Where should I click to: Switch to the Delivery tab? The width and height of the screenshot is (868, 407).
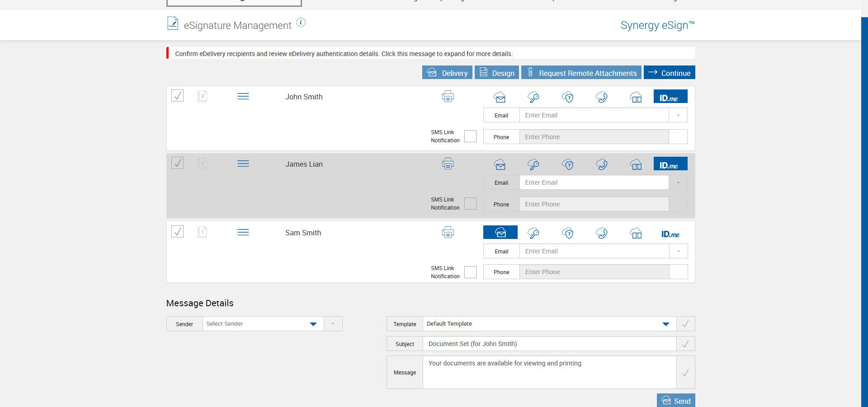point(447,73)
